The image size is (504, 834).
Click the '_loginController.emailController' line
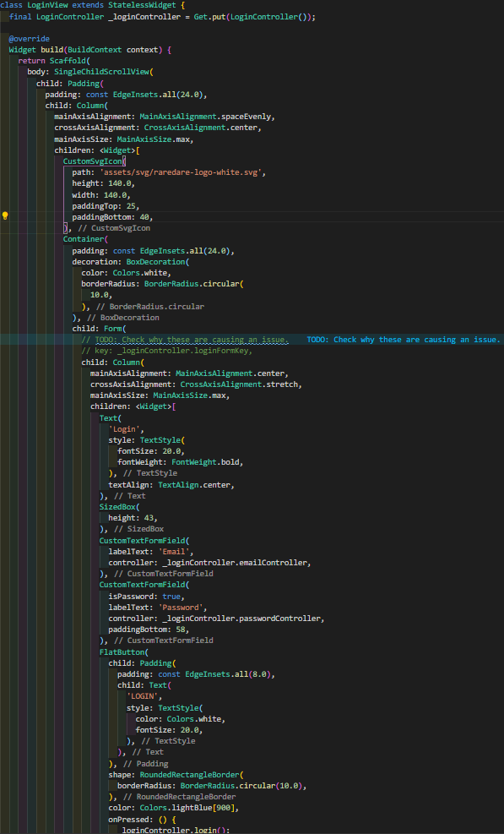(209, 563)
